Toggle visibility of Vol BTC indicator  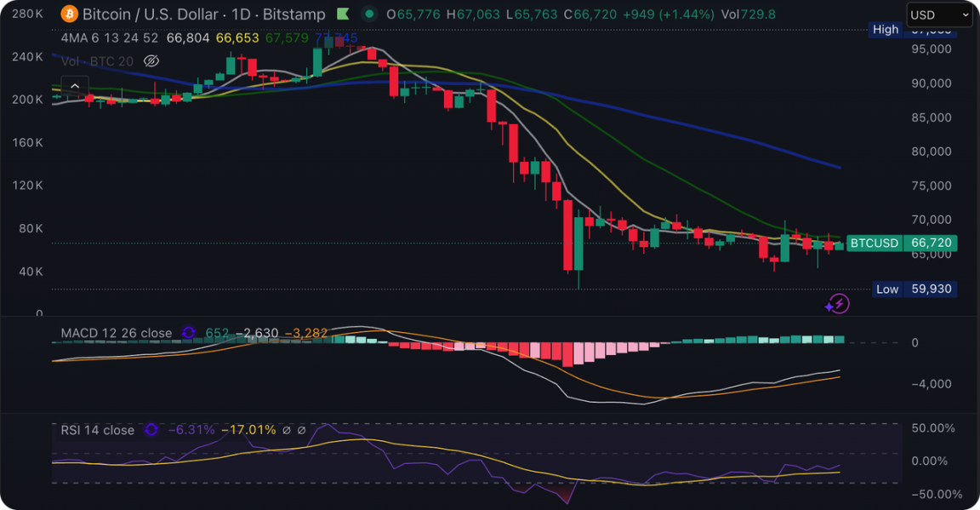[x=151, y=61]
